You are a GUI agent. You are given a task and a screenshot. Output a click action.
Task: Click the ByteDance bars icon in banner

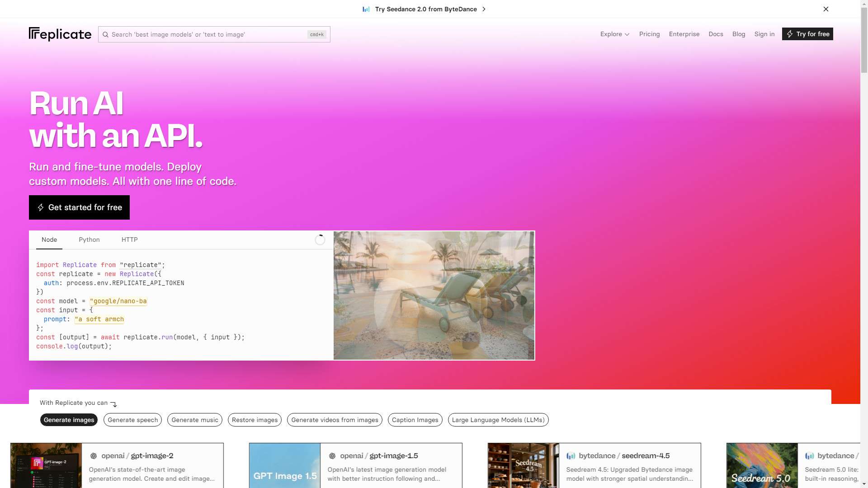click(x=366, y=9)
